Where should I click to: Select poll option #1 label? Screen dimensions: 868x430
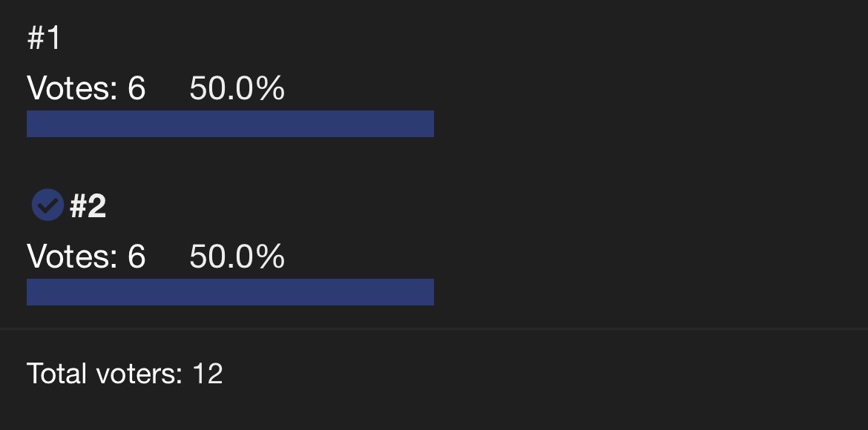click(x=44, y=39)
